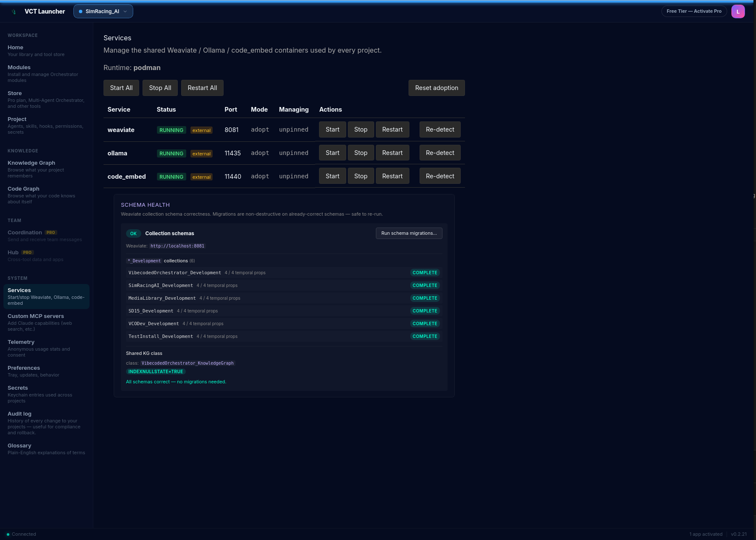This screenshot has height=540, width=756.
Task: Open Hub PRO page
Action: pos(46,256)
